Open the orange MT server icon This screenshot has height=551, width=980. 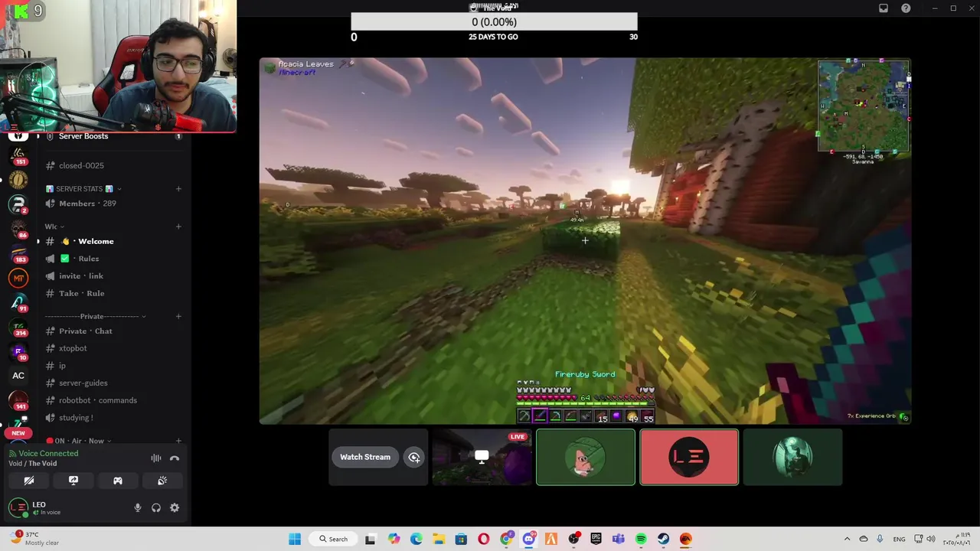coord(18,278)
